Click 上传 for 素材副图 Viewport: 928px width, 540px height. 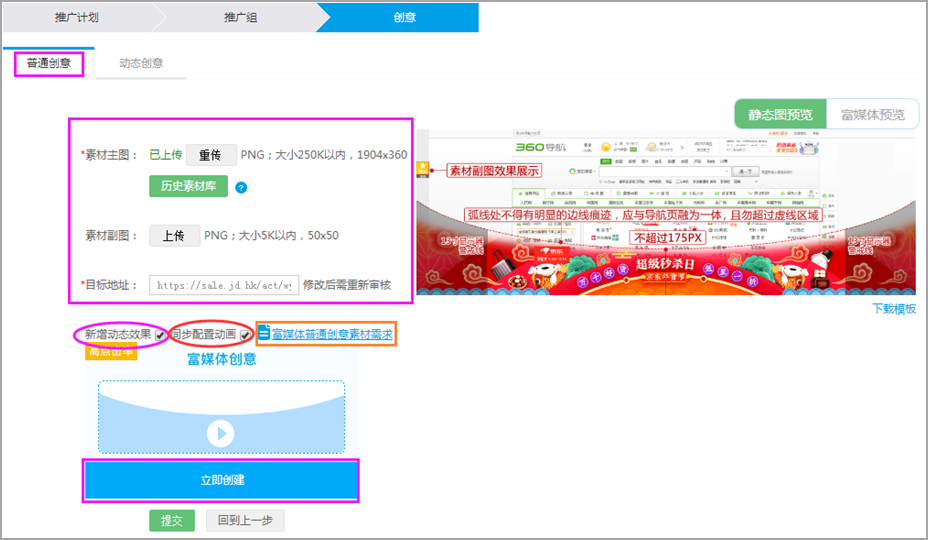pos(174,236)
